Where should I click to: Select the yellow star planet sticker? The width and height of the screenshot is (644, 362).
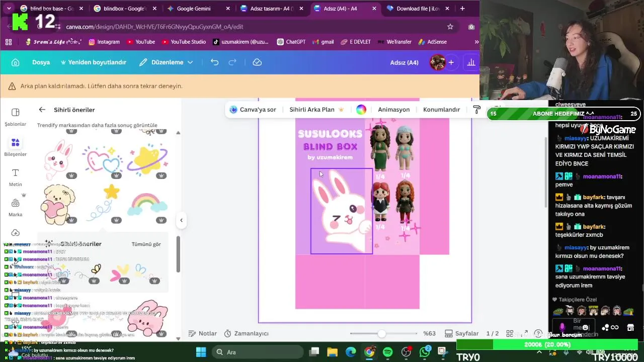coord(147,160)
